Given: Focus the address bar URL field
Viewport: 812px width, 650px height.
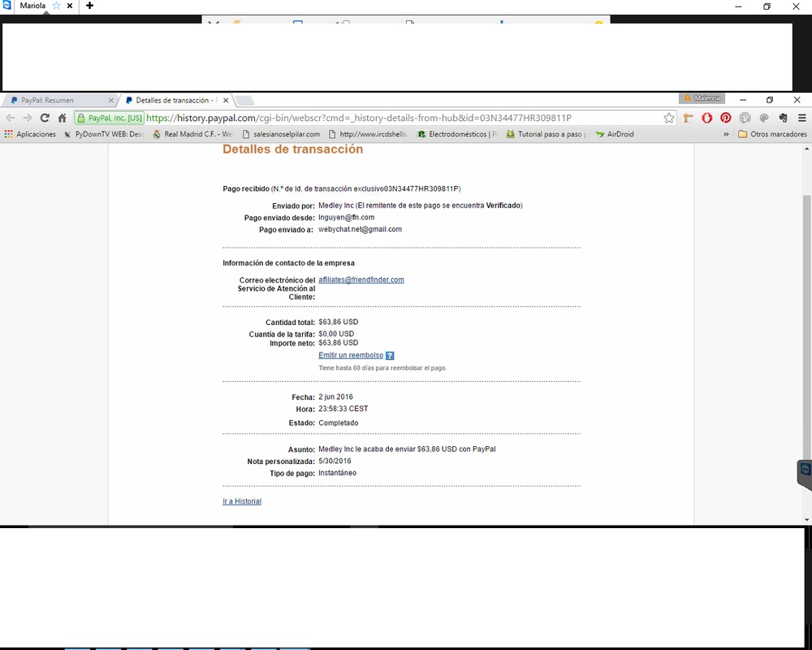Looking at the screenshot, I should (358, 118).
